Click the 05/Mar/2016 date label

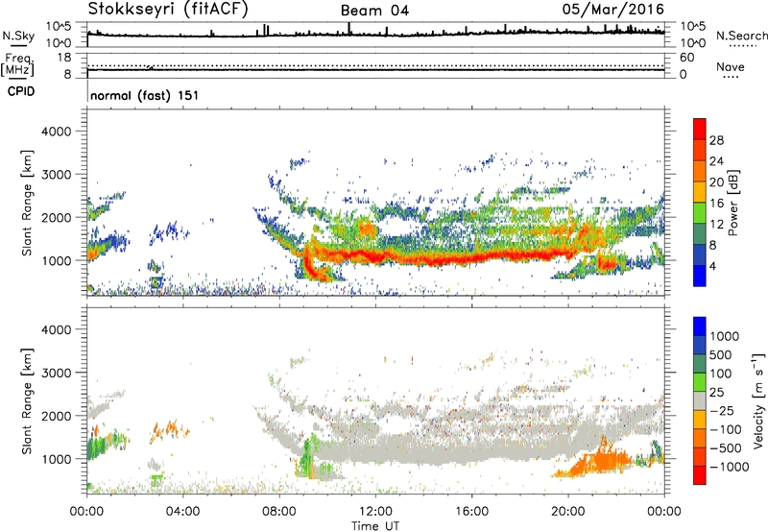(x=612, y=10)
